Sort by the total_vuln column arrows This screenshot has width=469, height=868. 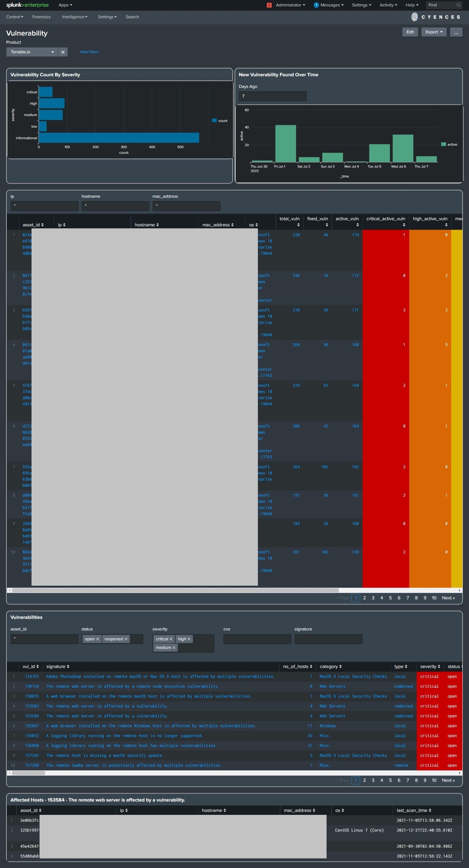click(x=299, y=225)
